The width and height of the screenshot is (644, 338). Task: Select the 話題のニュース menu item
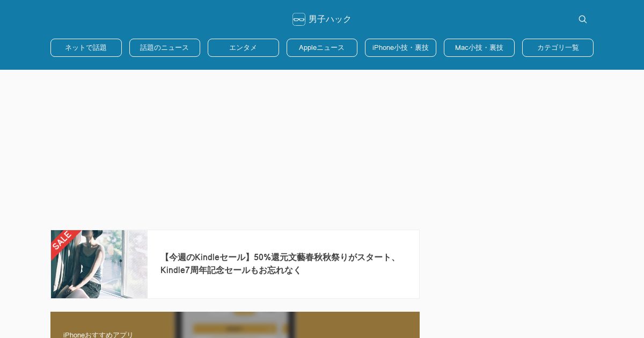165,48
